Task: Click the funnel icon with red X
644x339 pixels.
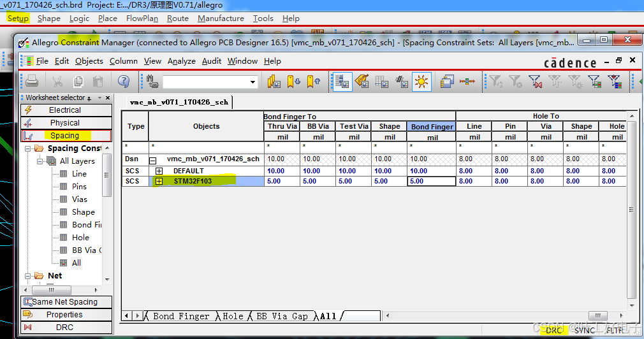Action: (x=535, y=82)
